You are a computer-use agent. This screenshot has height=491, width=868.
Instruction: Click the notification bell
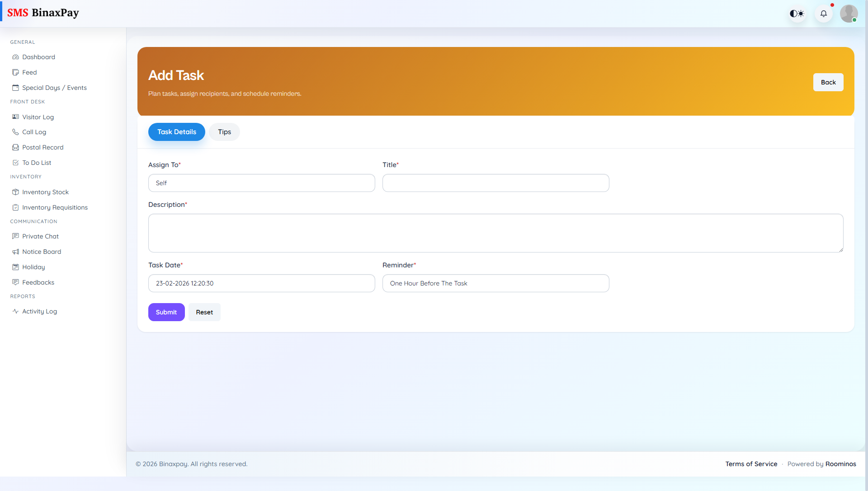click(x=824, y=14)
